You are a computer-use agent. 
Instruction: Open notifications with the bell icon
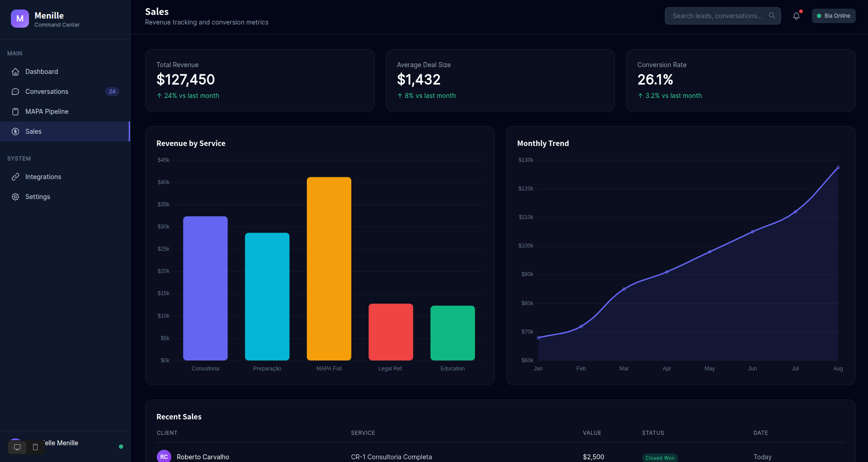click(x=796, y=16)
